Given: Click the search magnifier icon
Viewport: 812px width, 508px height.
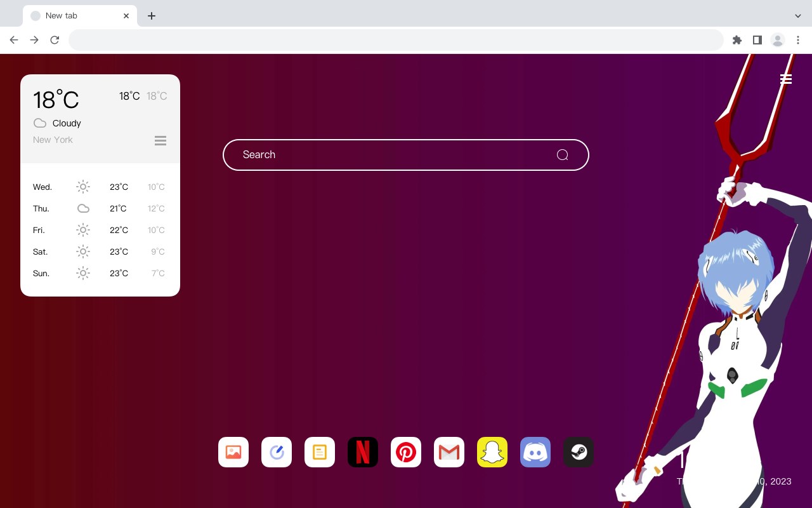Looking at the screenshot, I should click(562, 155).
